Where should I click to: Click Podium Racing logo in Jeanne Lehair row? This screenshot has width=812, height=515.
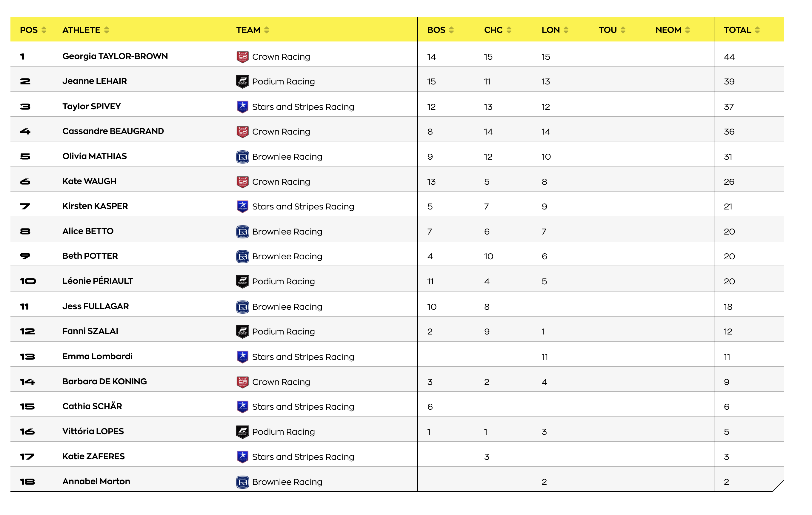point(242,81)
